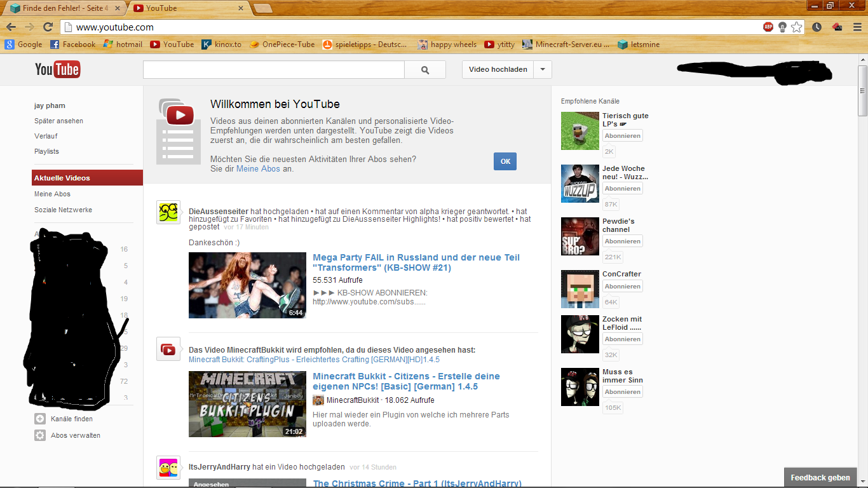The image size is (868, 488).
Task: Subscribe to ConCrafter via Abonnieren
Action: [622, 287]
